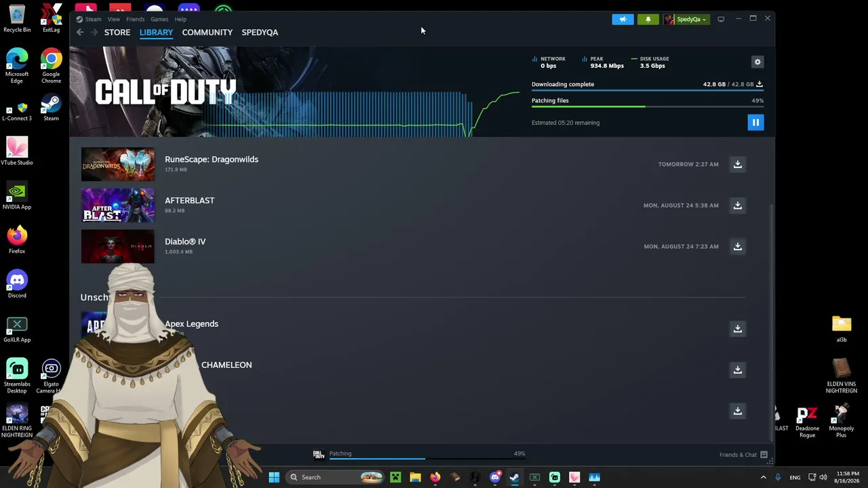Click the Windows taskbar Search box
Screen dimensions: 868x488
point(336,477)
